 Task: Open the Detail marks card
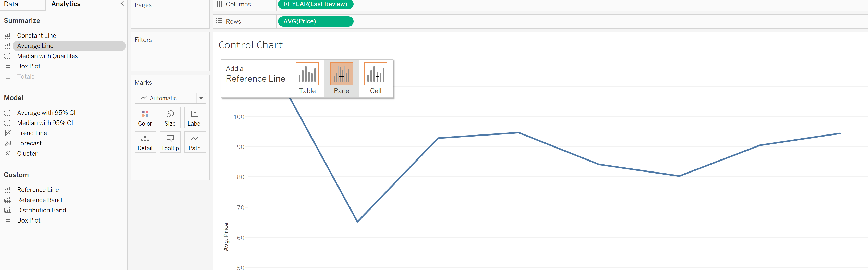click(x=145, y=142)
